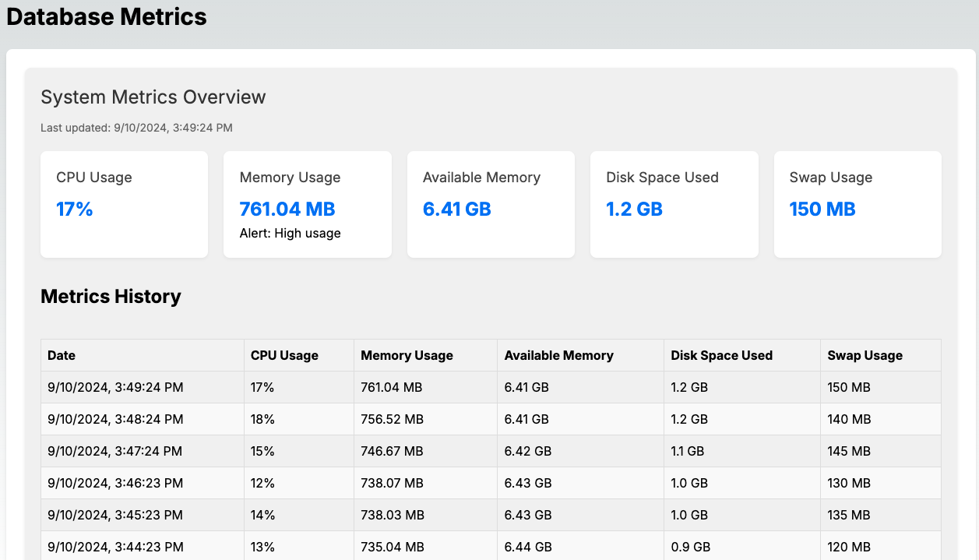Click the 3:46:23 PM row's 130 MB swap cell
Viewport: 979px width, 560px height.
click(x=849, y=483)
